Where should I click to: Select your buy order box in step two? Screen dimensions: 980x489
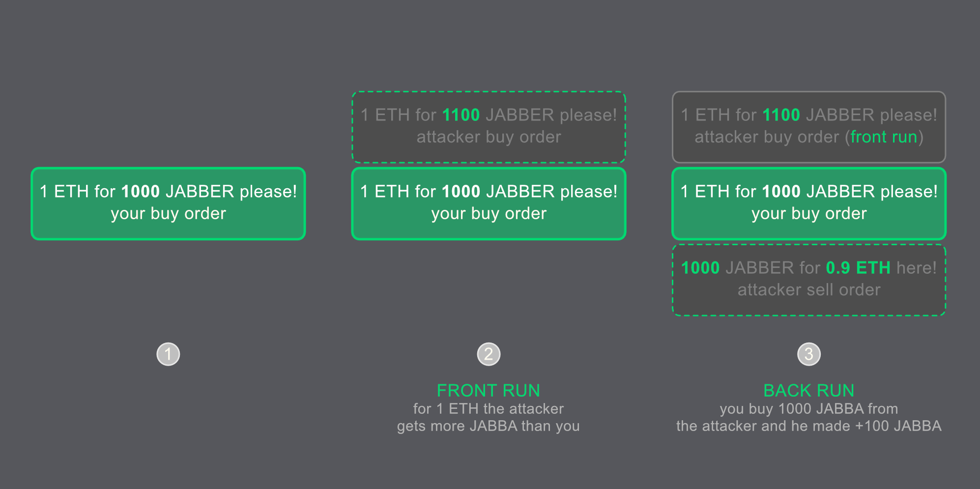[x=489, y=203]
